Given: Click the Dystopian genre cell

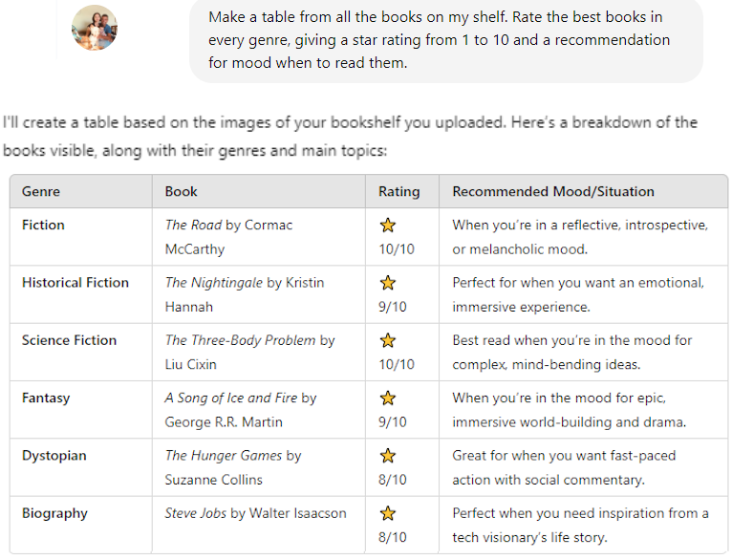Looking at the screenshot, I should [x=54, y=456].
